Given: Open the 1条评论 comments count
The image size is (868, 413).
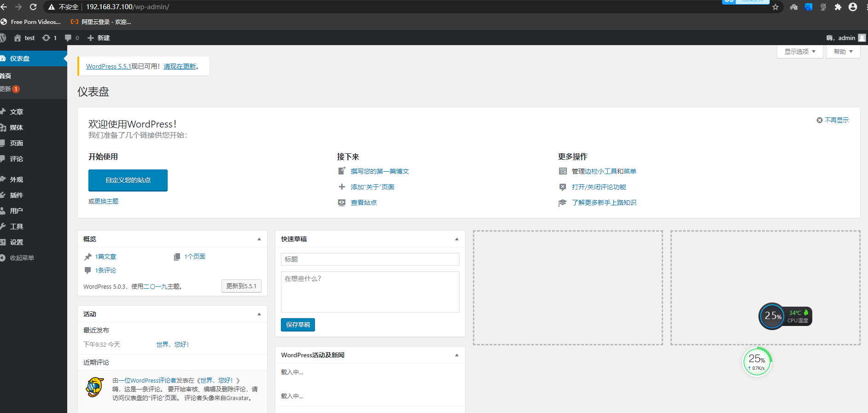Looking at the screenshot, I should coord(105,271).
